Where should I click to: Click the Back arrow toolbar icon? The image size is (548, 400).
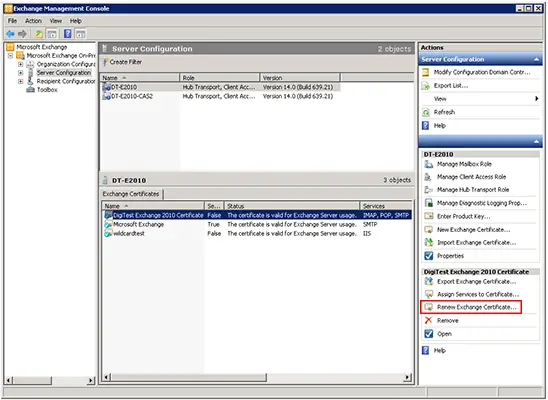pyautogui.click(x=10, y=34)
